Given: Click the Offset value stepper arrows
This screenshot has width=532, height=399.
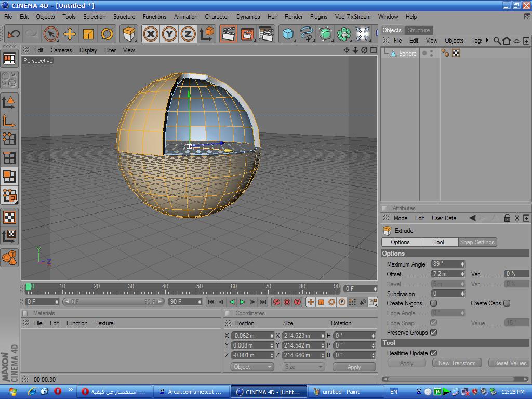Looking at the screenshot, I should pyautogui.click(x=462, y=274).
